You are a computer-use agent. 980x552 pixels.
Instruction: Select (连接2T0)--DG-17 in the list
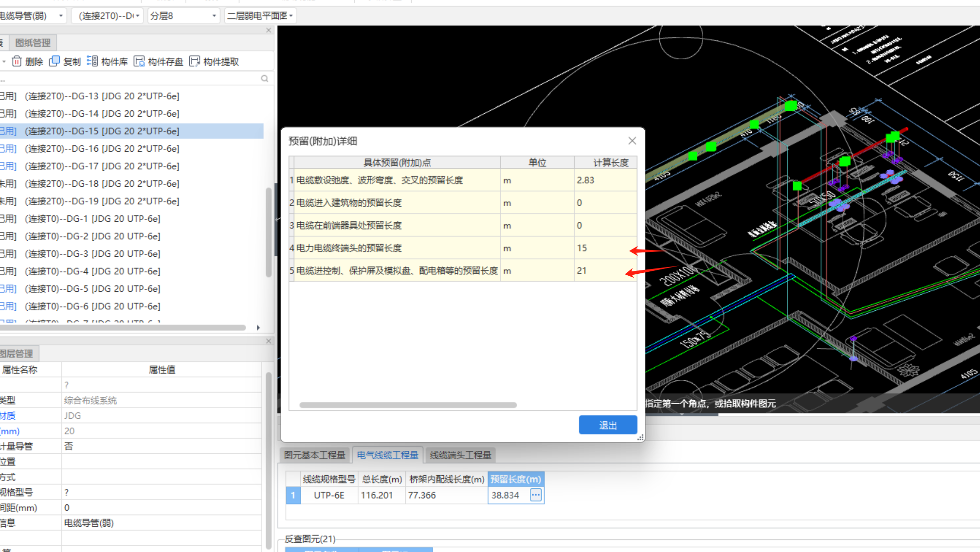click(x=102, y=166)
